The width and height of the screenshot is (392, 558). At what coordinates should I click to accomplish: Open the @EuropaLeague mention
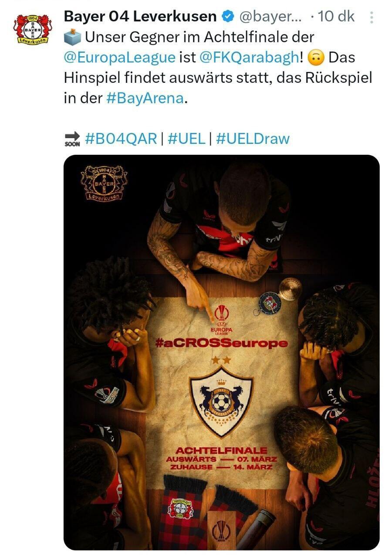(x=120, y=57)
